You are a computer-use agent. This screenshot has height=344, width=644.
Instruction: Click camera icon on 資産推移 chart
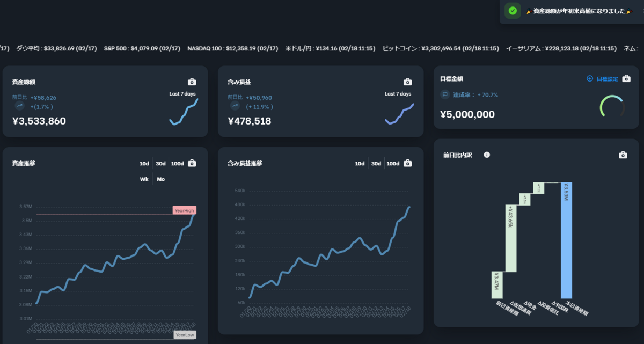click(192, 163)
